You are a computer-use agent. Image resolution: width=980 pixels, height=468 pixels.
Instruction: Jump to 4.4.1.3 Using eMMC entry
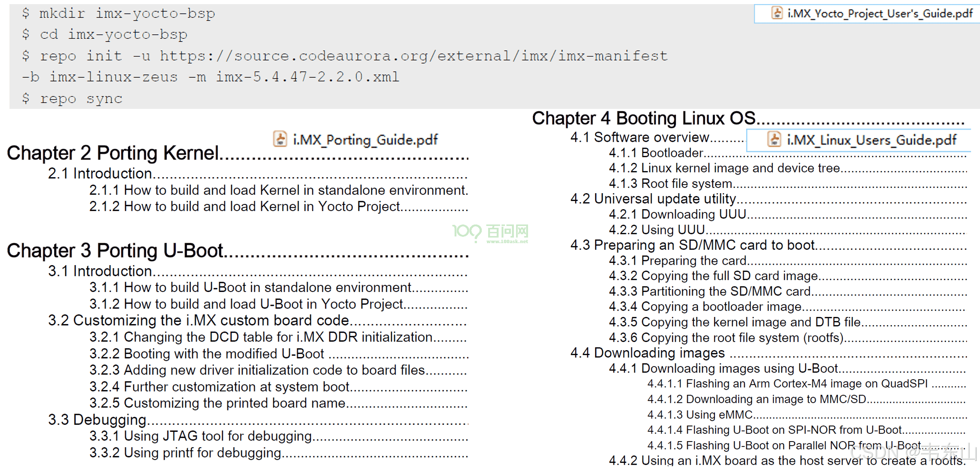(700, 415)
